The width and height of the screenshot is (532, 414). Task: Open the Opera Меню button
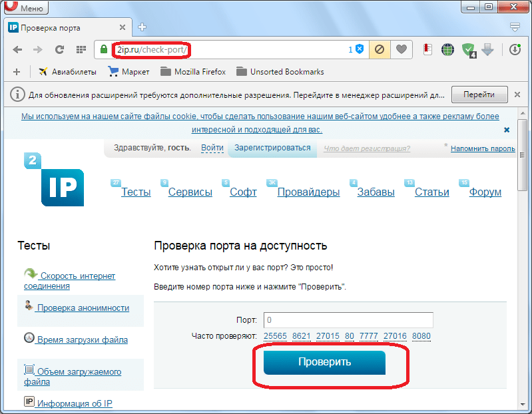pos(27,7)
